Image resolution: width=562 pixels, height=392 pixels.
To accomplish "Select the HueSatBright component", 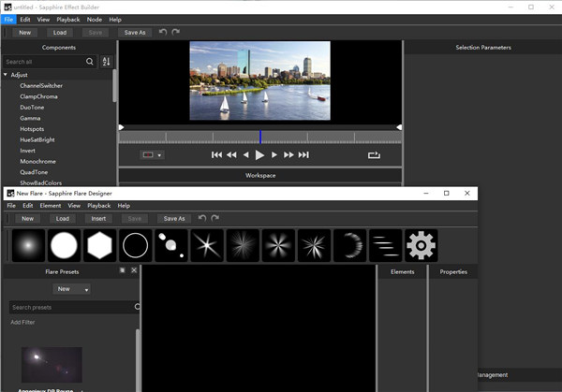I will (x=38, y=138).
